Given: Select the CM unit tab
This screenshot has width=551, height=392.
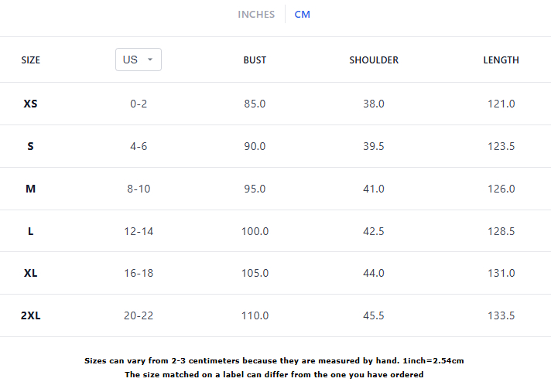Looking at the screenshot, I should pyautogui.click(x=302, y=15).
